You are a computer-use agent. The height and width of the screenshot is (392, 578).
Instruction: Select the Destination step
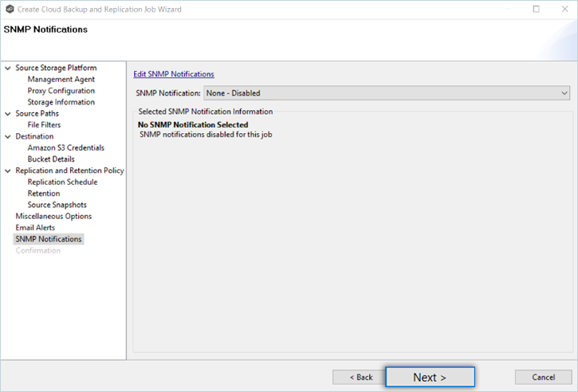coord(34,136)
